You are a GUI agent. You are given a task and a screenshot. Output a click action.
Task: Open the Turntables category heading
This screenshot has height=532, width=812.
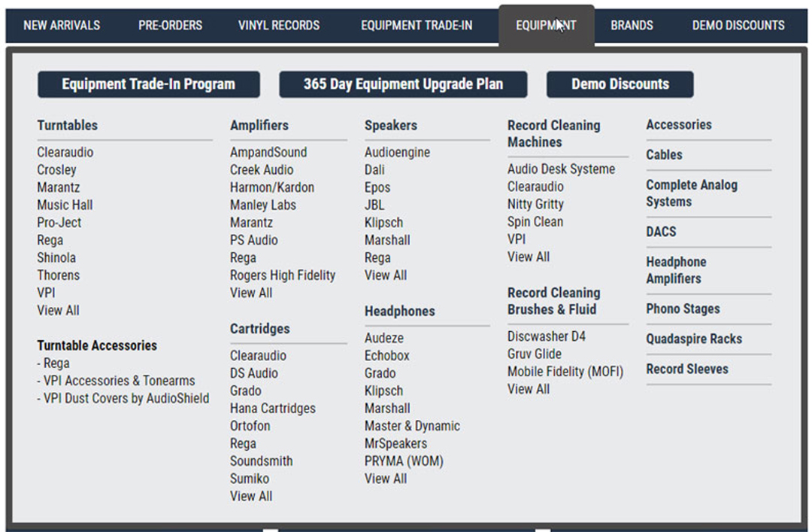[68, 126]
